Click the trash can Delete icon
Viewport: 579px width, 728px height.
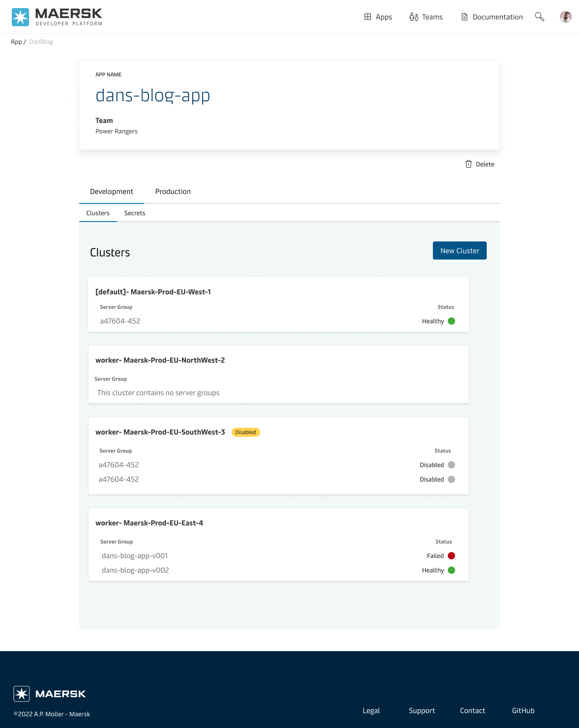coord(469,164)
